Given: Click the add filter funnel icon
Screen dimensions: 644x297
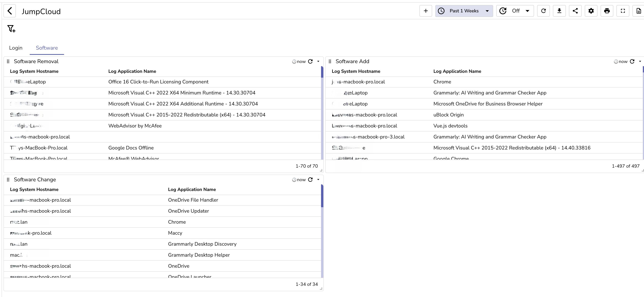Looking at the screenshot, I should [11, 29].
